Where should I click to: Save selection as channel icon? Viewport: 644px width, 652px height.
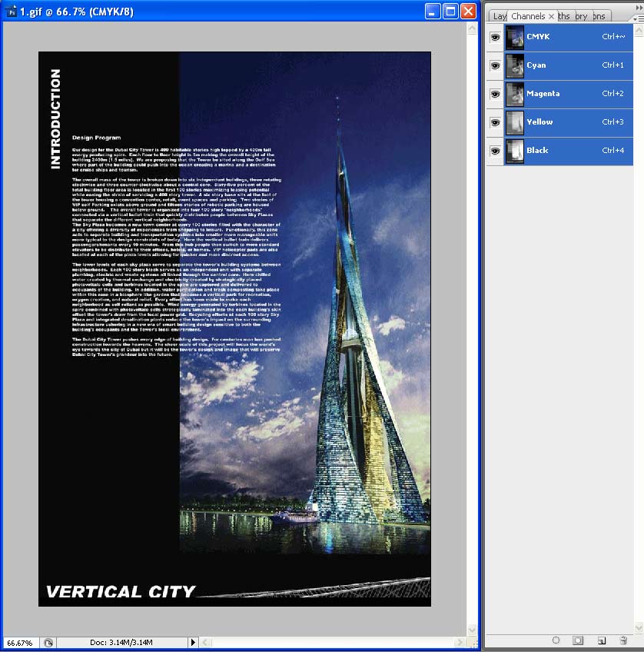coord(578,640)
